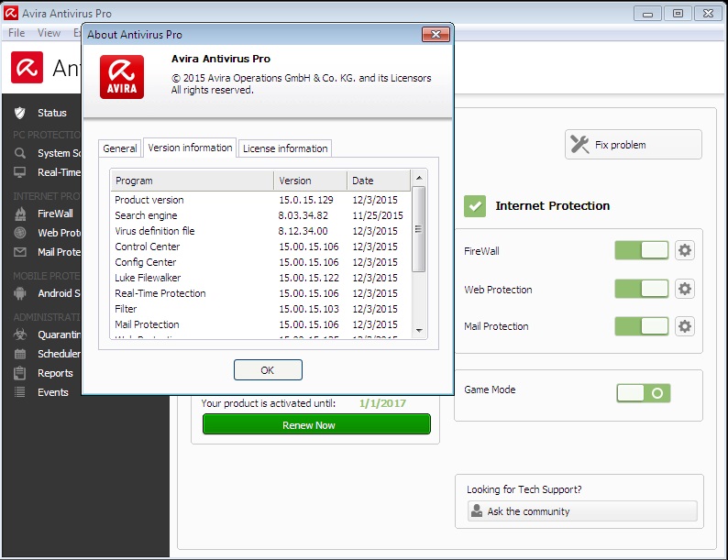Open Mail Protection settings gear
728x560 pixels.
pos(684,326)
